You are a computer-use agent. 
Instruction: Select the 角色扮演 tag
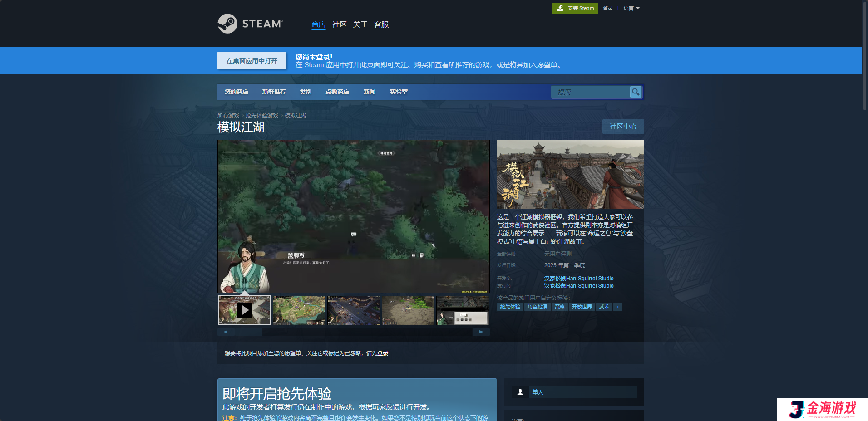(538, 307)
